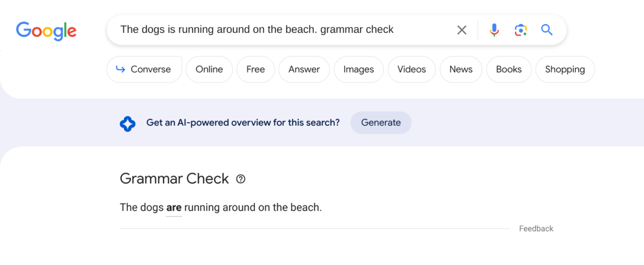Viewport: 644px width, 265px height.
Task: Click the Google logo
Action: (46, 30)
